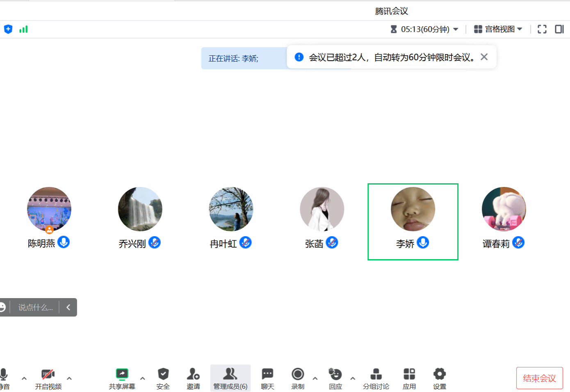Select 李娇's participant avatar
Screen dimensions: 570x392
(x=413, y=209)
